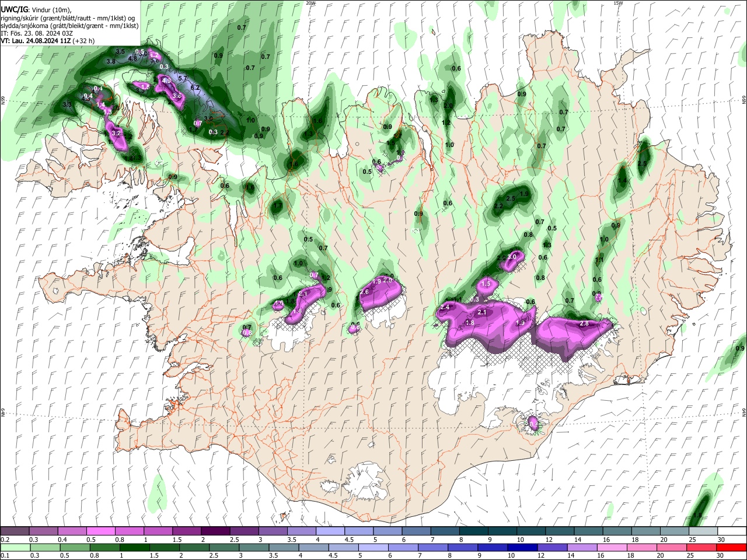Click the white 30 snow legend swatch
Image resolution: width=747 pixels, height=560 pixels.
coord(732,531)
